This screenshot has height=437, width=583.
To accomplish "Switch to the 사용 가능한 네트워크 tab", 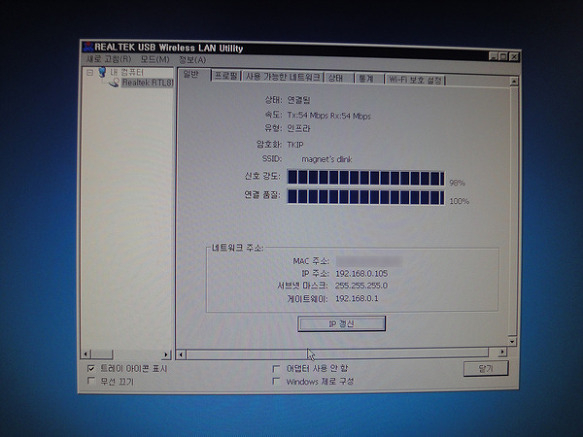I will pos(283,77).
